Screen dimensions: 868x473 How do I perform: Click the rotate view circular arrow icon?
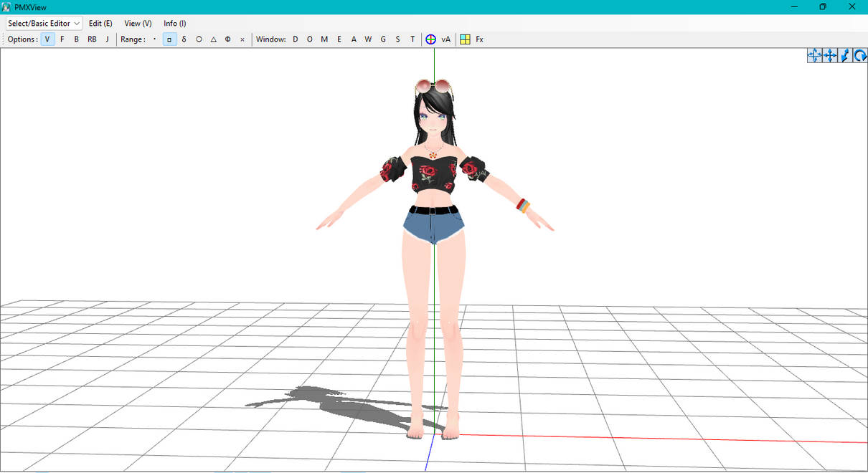click(x=860, y=55)
